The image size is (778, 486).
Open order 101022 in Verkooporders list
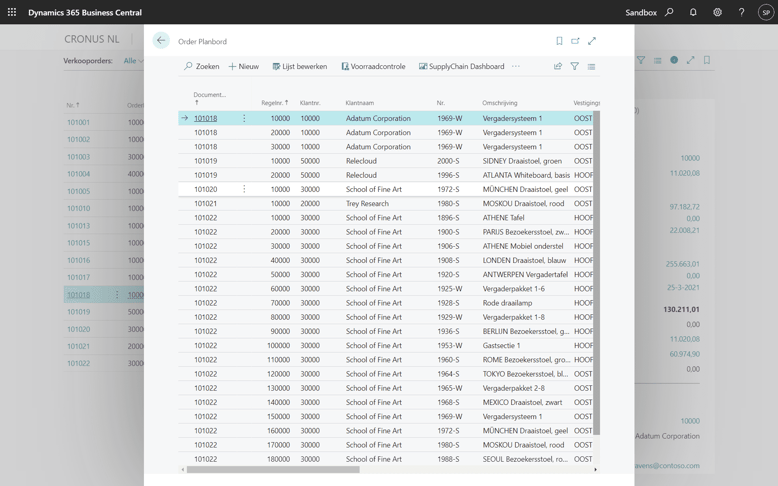(78, 363)
